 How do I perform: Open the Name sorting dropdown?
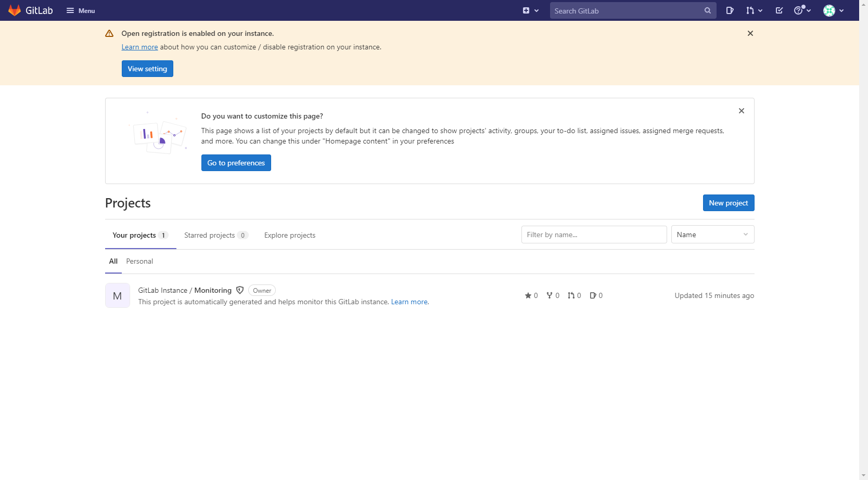712,234
